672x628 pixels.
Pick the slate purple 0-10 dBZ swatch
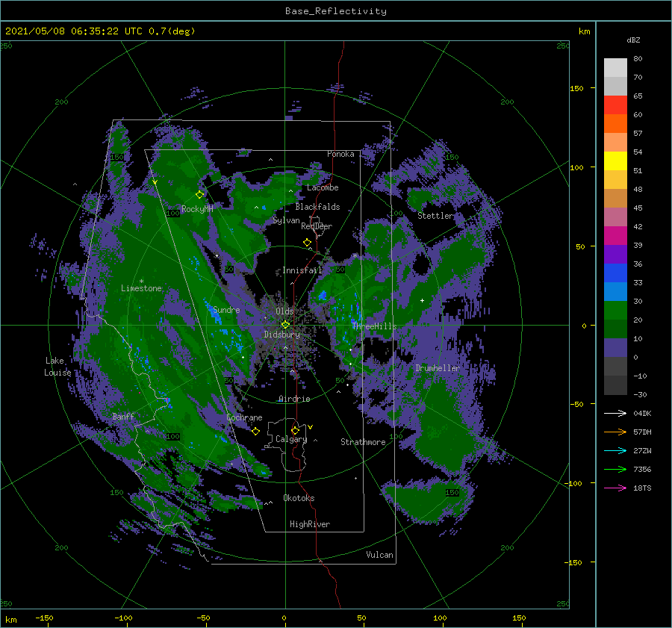615,348
